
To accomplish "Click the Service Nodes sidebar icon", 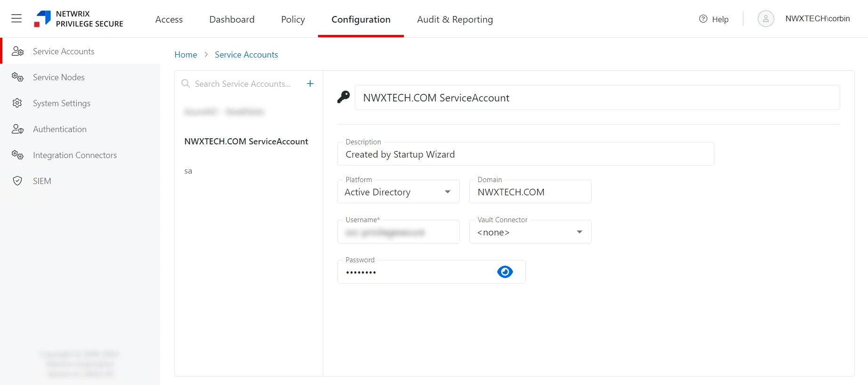I will pyautogui.click(x=17, y=77).
